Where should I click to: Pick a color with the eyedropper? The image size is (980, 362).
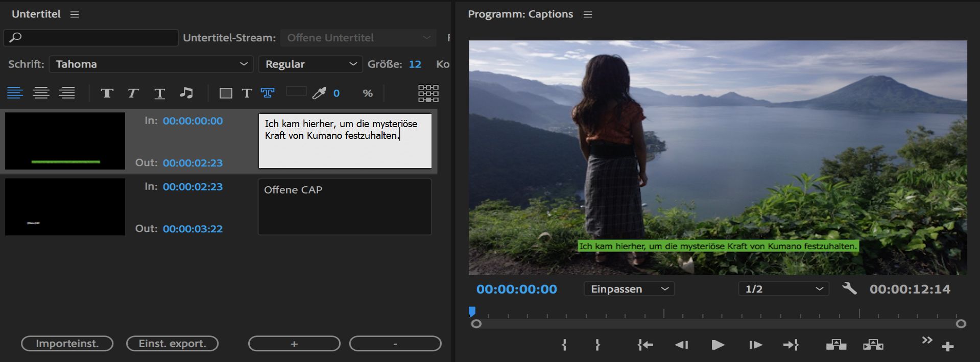[x=319, y=93]
